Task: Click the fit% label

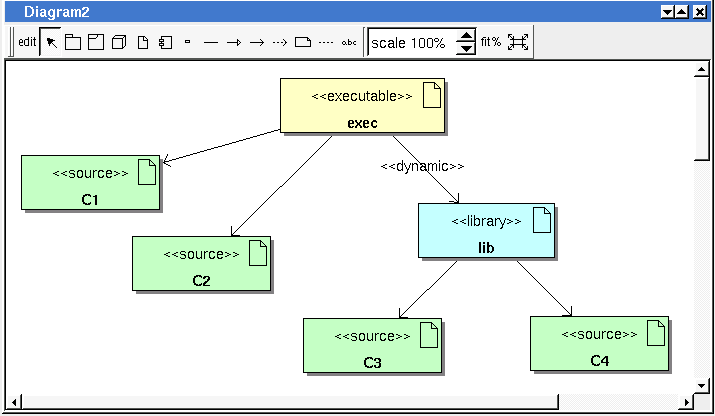Action: (491, 42)
